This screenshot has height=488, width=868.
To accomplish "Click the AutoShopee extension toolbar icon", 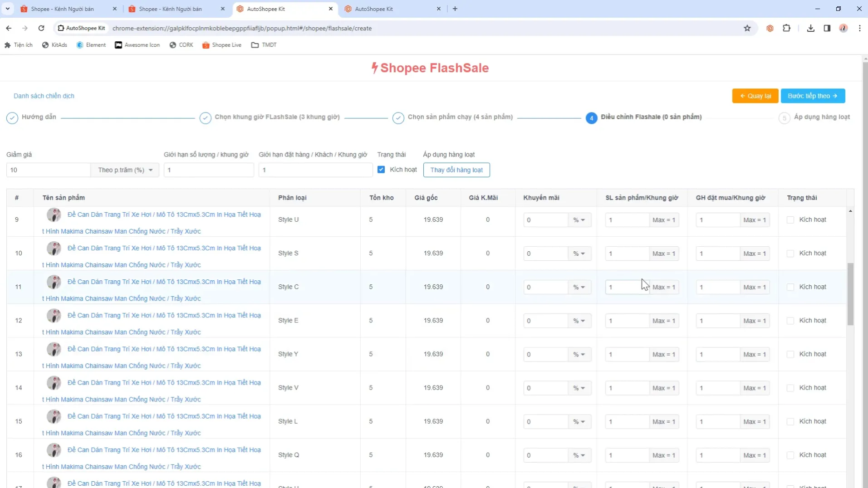I will (x=770, y=28).
